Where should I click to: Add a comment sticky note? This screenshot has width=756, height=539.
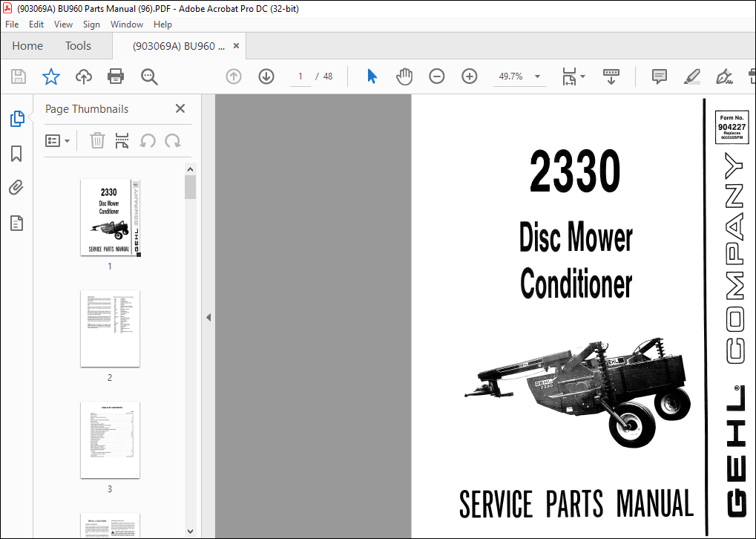[659, 76]
